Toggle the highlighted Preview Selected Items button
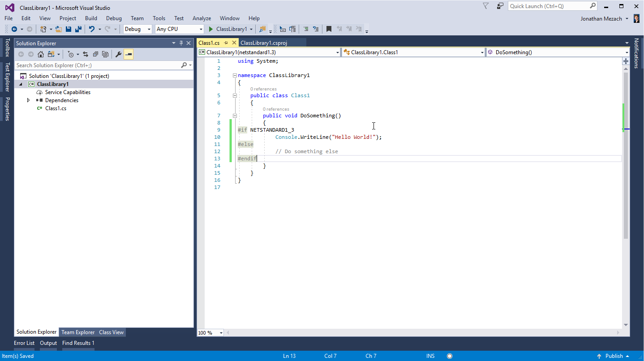644x361 pixels. 129,54
